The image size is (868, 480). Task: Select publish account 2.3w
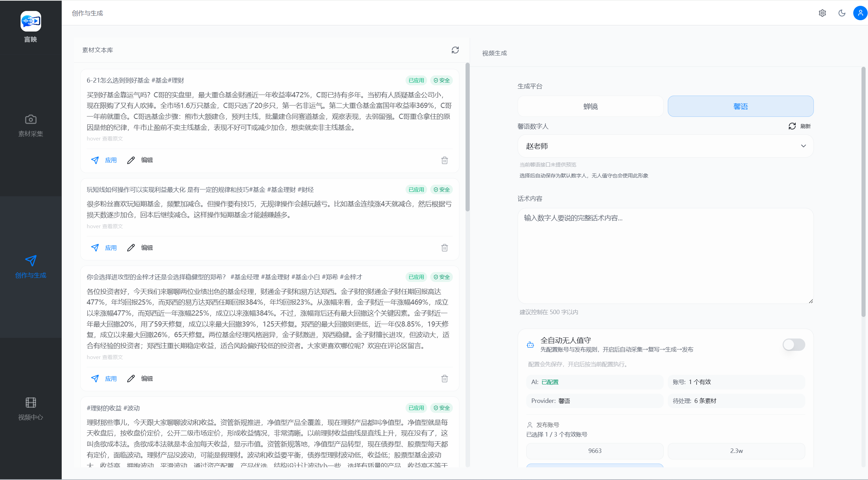[736, 451]
